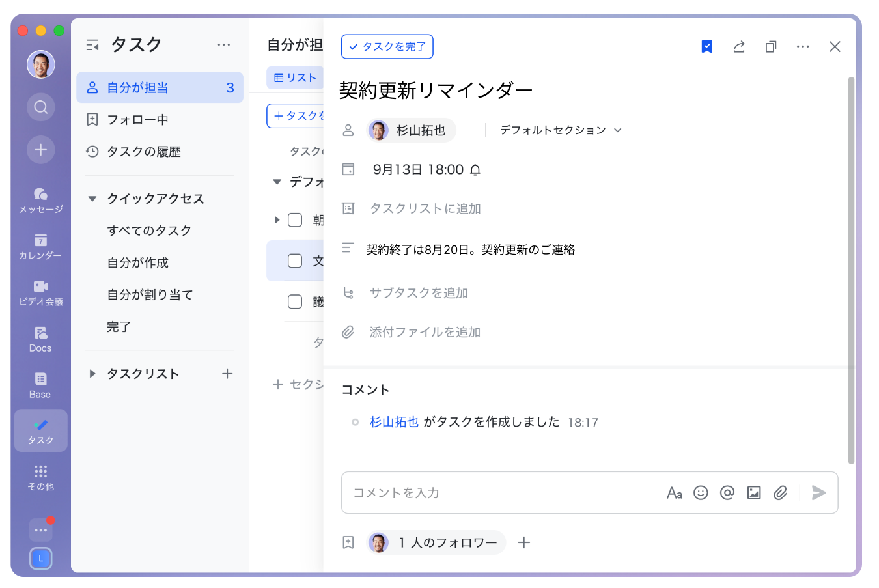The width and height of the screenshot is (879, 588).
Task: Click the @ mention icon in comment box
Action: (727, 493)
